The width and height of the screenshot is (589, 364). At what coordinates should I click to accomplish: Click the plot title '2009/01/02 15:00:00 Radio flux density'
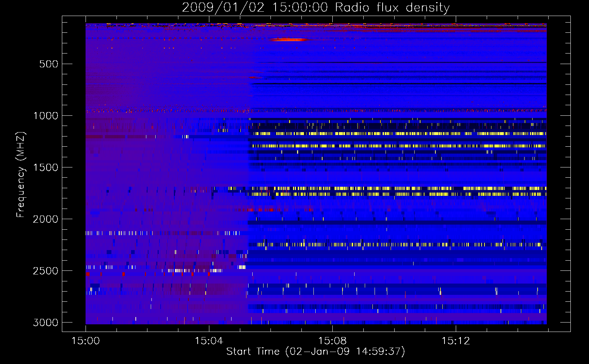(316, 7)
